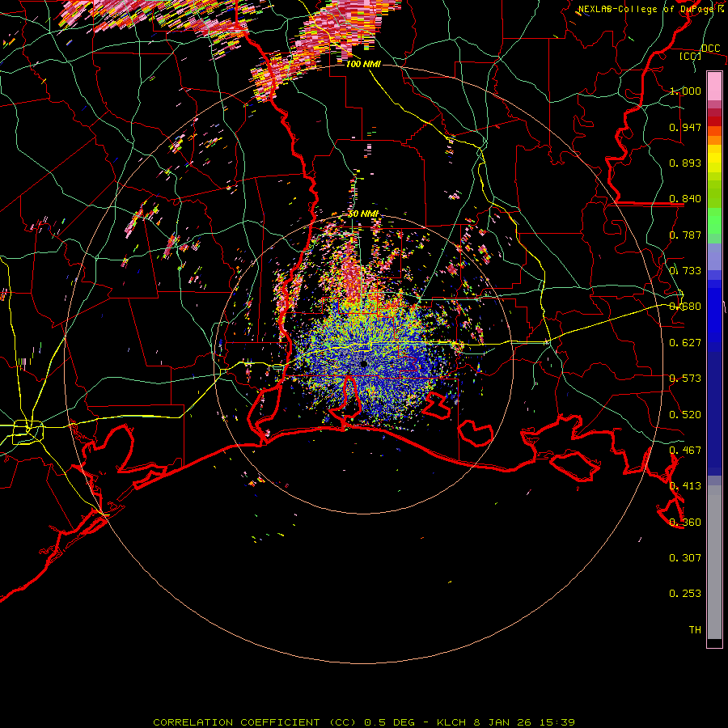Select the 0.947 legend value
The image size is (728, 728).
(x=685, y=127)
